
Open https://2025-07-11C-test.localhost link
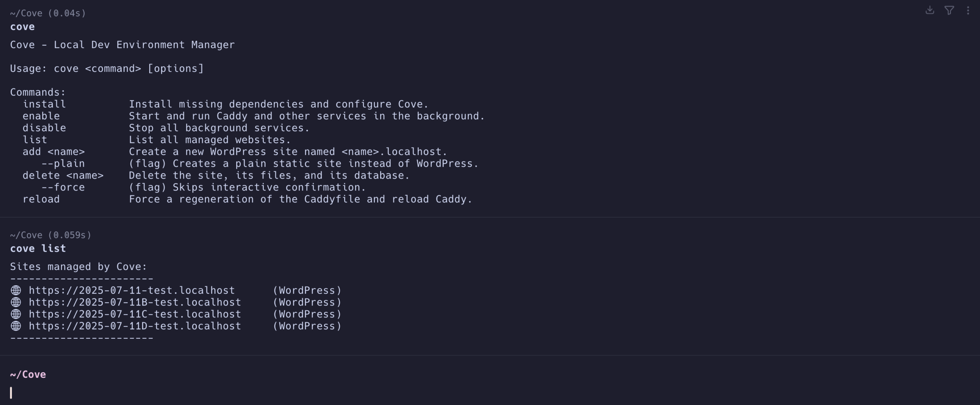click(x=135, y=314)
